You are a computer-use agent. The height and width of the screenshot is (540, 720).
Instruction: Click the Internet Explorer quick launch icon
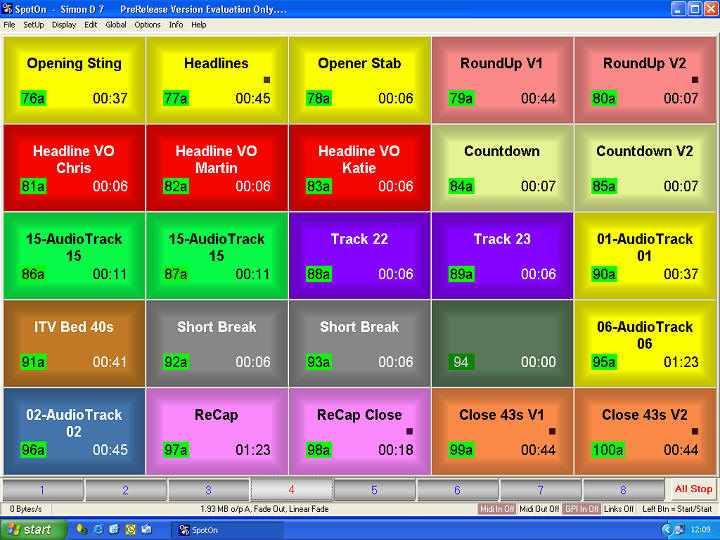click(97, 529)
